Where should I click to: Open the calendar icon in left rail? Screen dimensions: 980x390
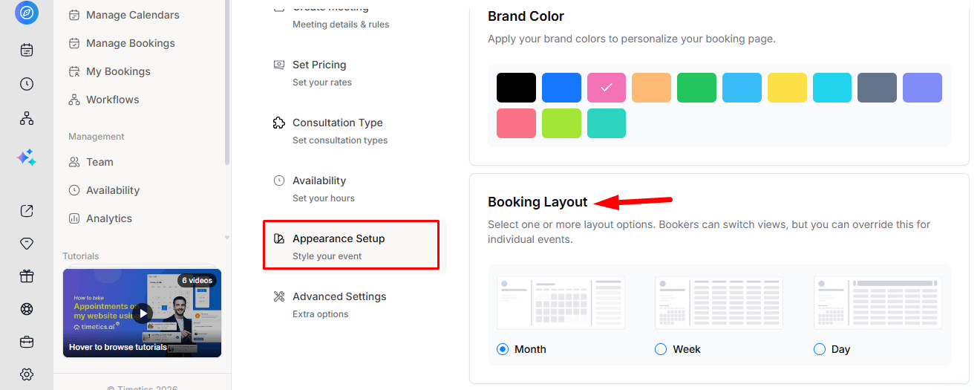click(x=27, y=50)
